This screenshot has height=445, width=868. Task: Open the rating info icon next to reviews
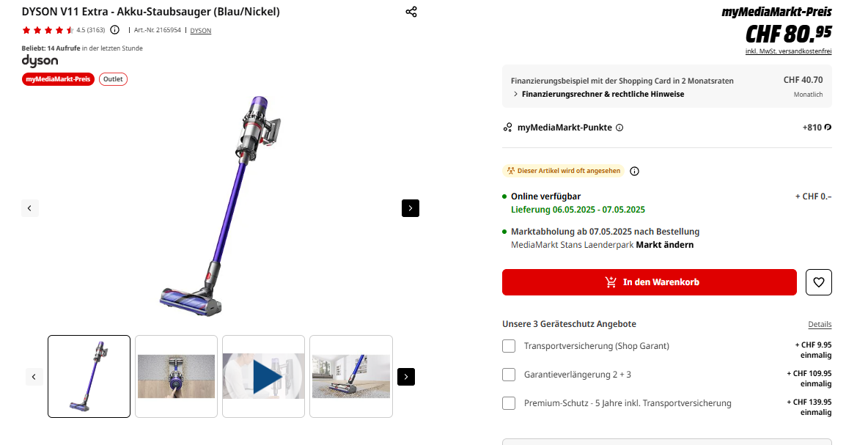pos(114,30)
